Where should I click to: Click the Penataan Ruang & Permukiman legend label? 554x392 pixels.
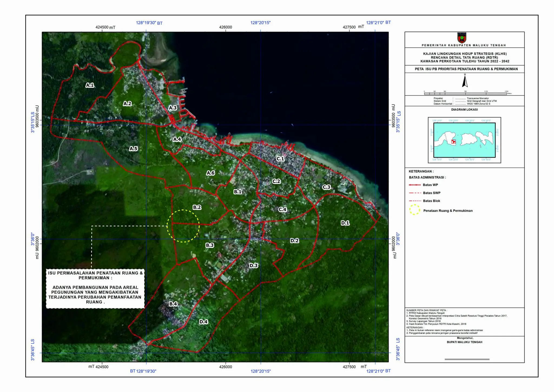448,211
